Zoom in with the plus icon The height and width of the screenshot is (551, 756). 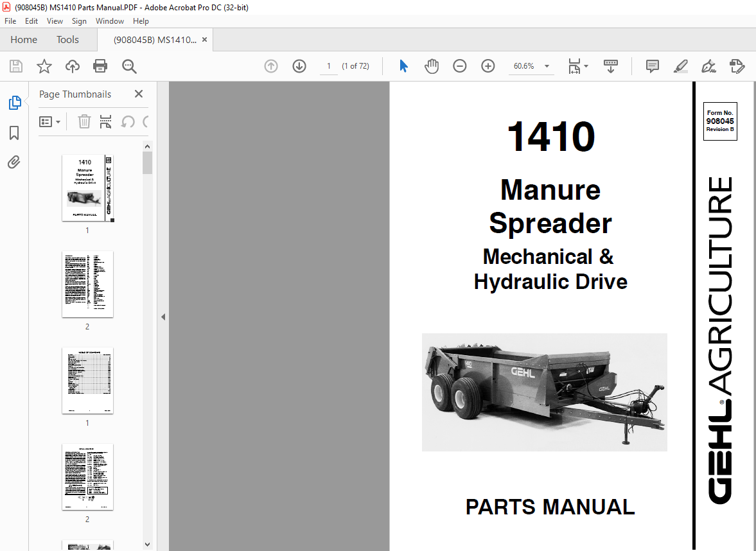[x=488, y=66]
